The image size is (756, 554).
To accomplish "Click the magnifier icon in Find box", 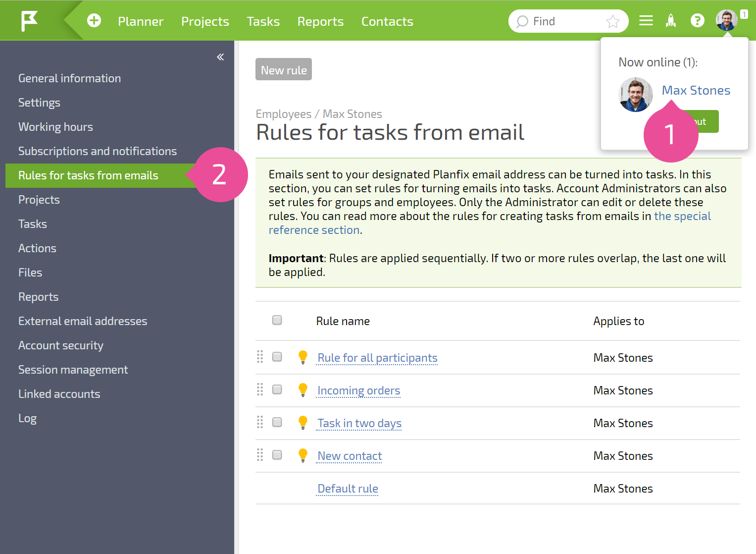I will click(x=522, y=21).
